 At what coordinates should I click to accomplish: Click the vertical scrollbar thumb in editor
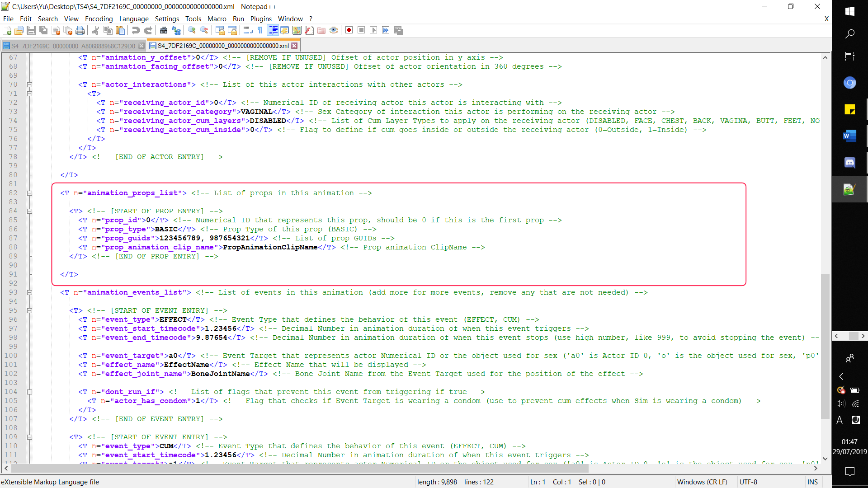tap(825, 346)
